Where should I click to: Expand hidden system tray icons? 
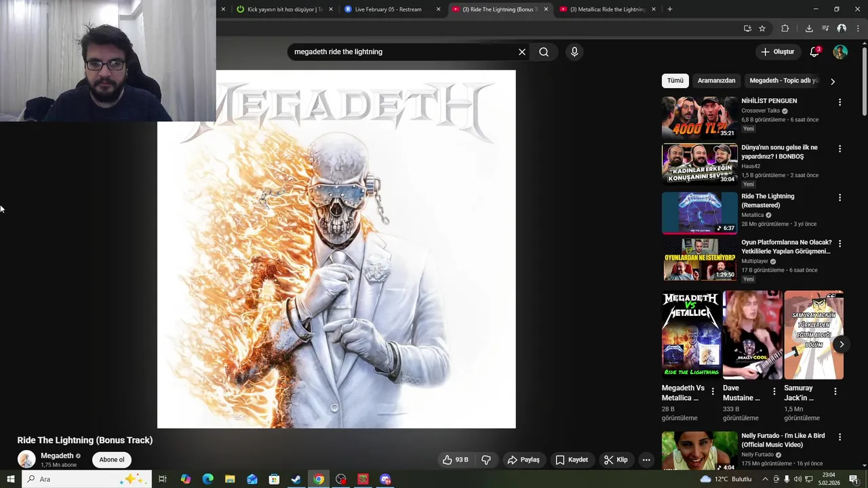(x=766, y=479)
